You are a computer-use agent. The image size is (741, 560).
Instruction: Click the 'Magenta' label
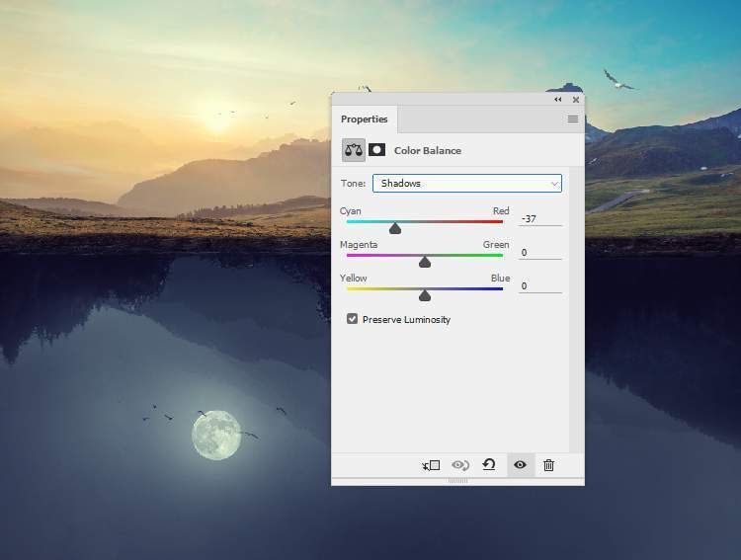point(359,245)
